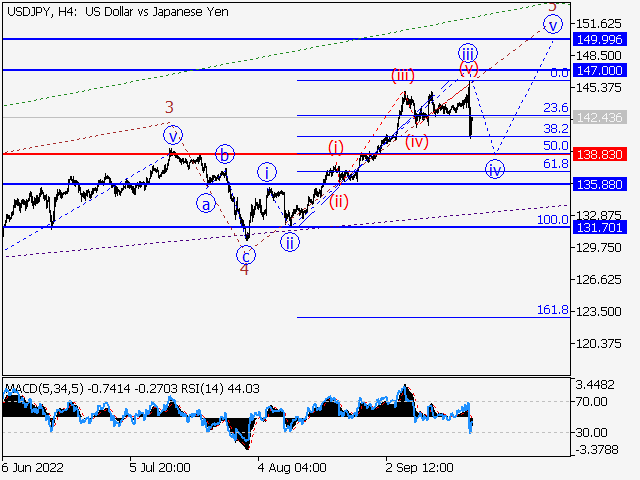This screenshot has width=640, height=480.
Task: Click the 145.375 price axis value
Action: 598,87
